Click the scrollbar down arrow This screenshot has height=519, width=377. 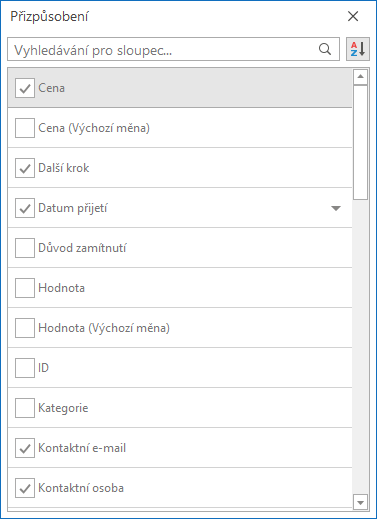tap(360, 502)
